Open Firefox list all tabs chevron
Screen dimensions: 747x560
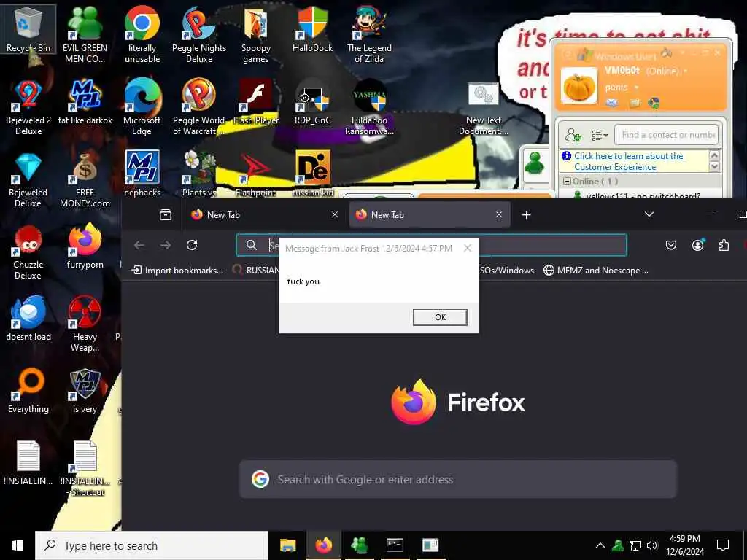click(649, 215)
